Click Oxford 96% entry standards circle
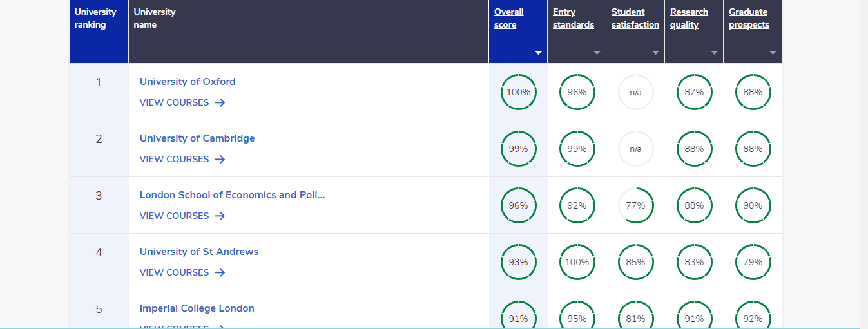868x329 pixels. 577,92
